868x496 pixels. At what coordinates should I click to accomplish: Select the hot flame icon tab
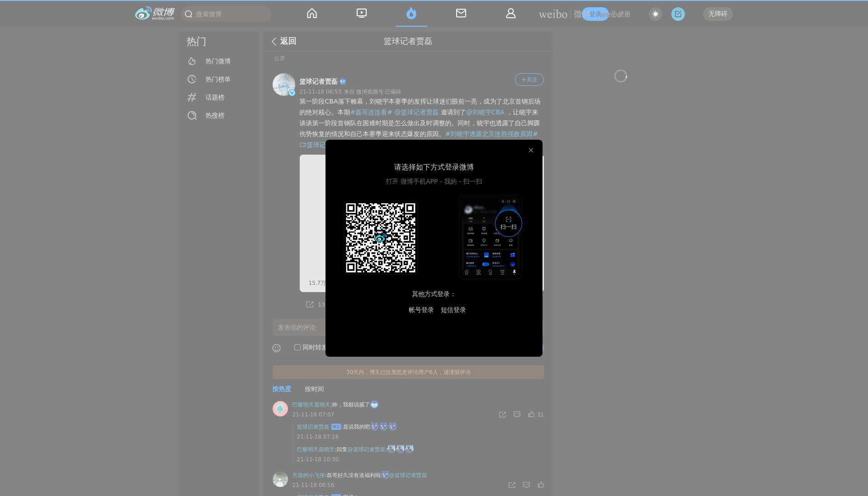[411, 14]
